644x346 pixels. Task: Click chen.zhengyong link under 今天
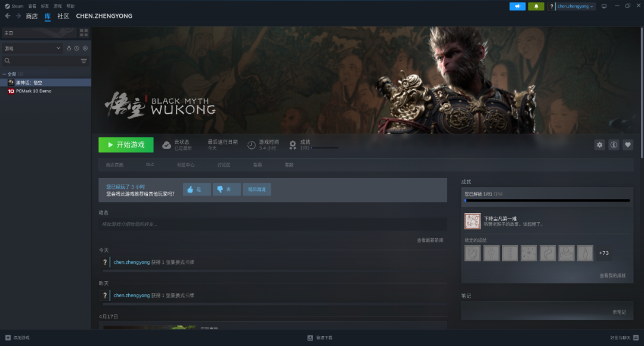(131, 263)
